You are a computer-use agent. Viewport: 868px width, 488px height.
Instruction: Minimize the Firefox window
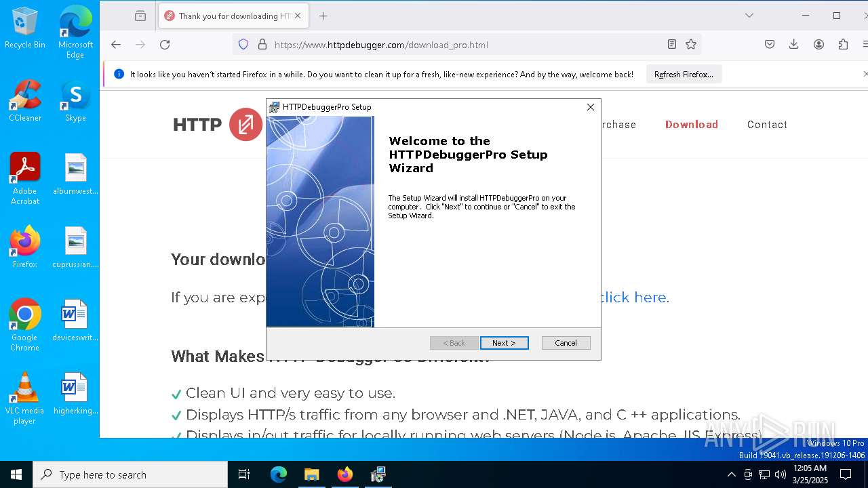coord(806,16)
